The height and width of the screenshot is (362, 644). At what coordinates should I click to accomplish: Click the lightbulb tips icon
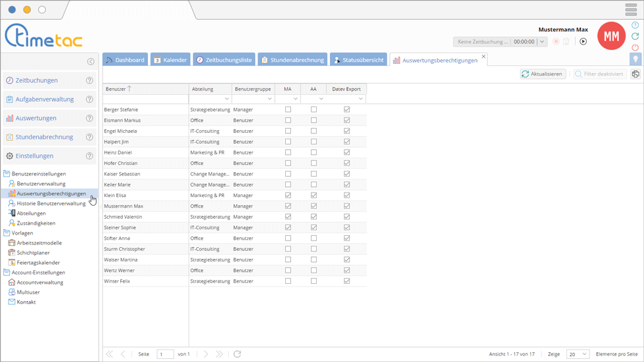[635, 59]
